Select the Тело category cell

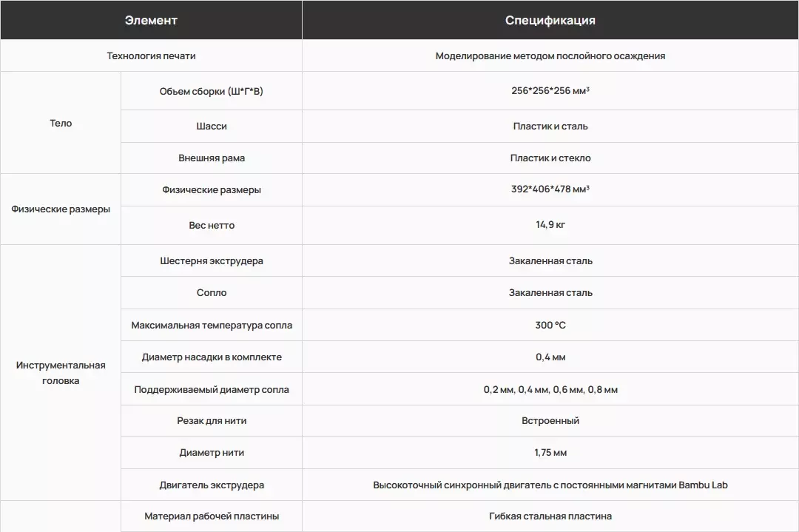[x=61, y=123]
